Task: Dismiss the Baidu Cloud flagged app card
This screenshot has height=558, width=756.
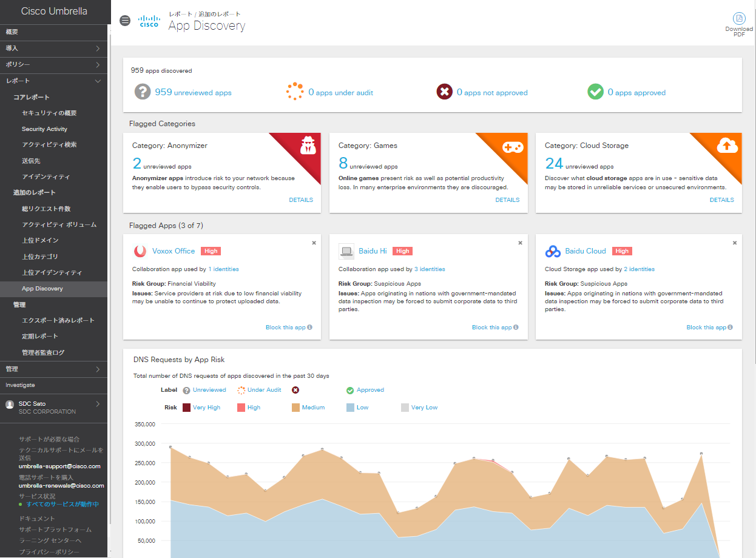Action: point(735,243)
